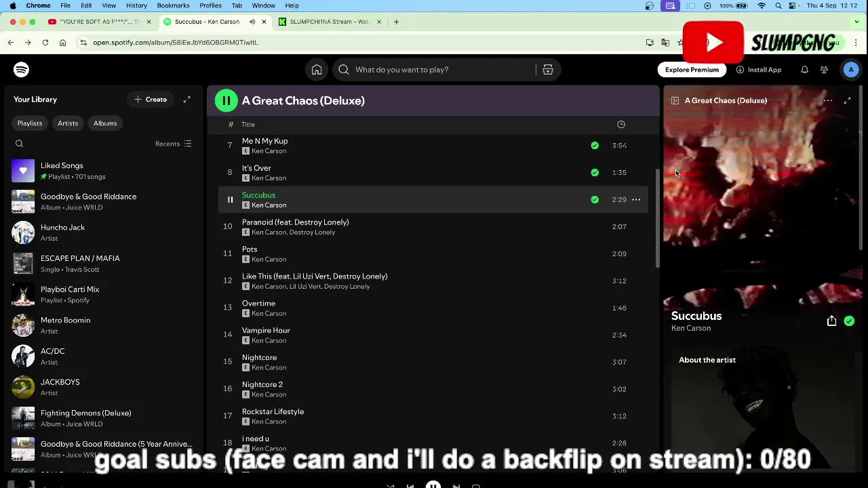Viewport: 868px width, 488px height.
Task: Click the search magnifier icon in top bar
Action: 344,70
